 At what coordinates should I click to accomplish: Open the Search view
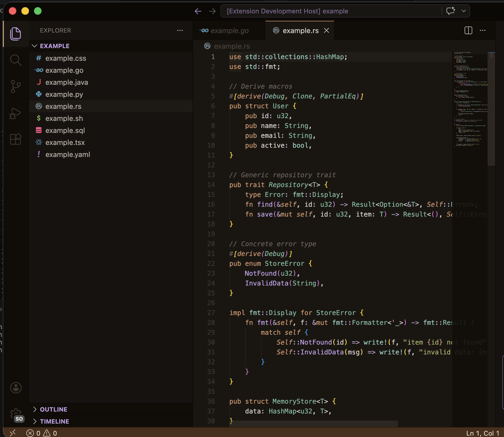coord(16,60)
